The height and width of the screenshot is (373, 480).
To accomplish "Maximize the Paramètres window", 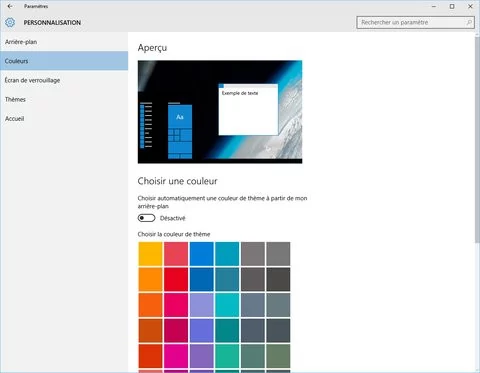I will click(x=452, y=6).
